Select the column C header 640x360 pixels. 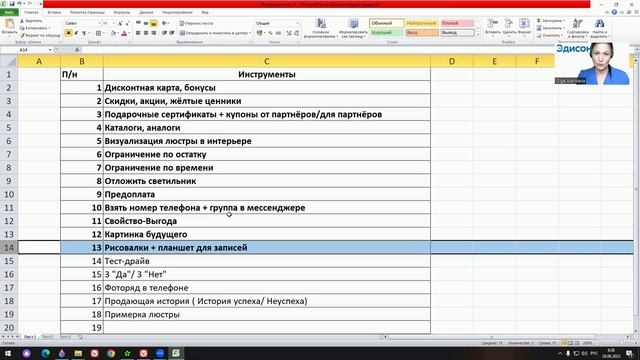point(267,61)
